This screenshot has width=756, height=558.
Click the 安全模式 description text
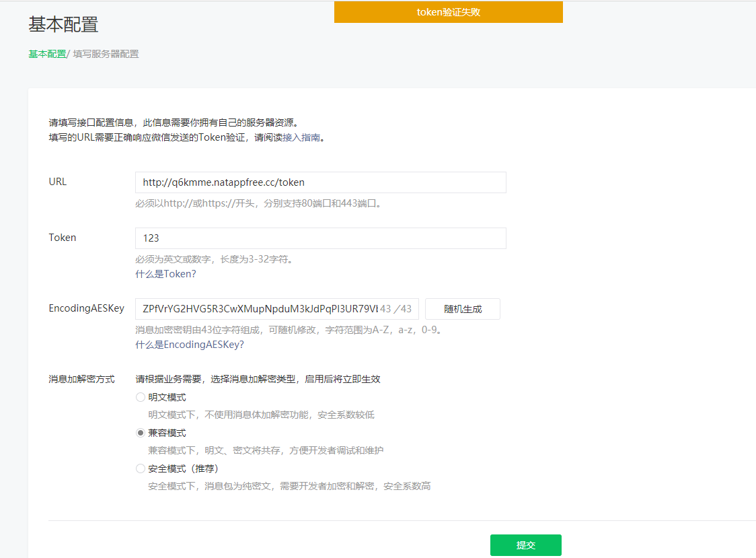(x=289, y=487)
